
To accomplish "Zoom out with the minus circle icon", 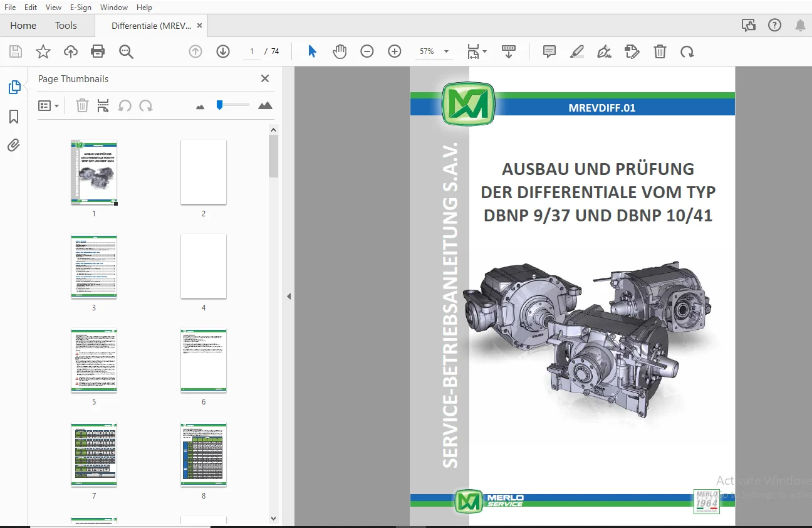I will pos(367,52).
